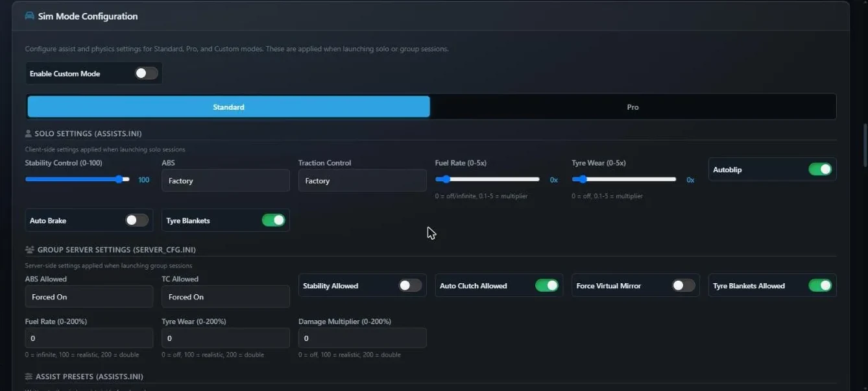The height and width of the screenshot is (391, 868).
Task: Click the Tyre Wear (0-5x) slider
Action: (624, 179)
